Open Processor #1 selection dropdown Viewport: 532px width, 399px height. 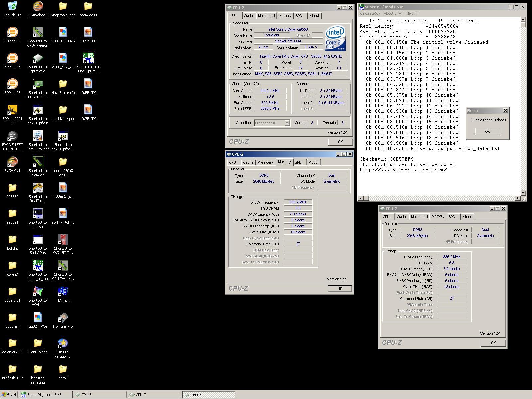tap(272, 123)
